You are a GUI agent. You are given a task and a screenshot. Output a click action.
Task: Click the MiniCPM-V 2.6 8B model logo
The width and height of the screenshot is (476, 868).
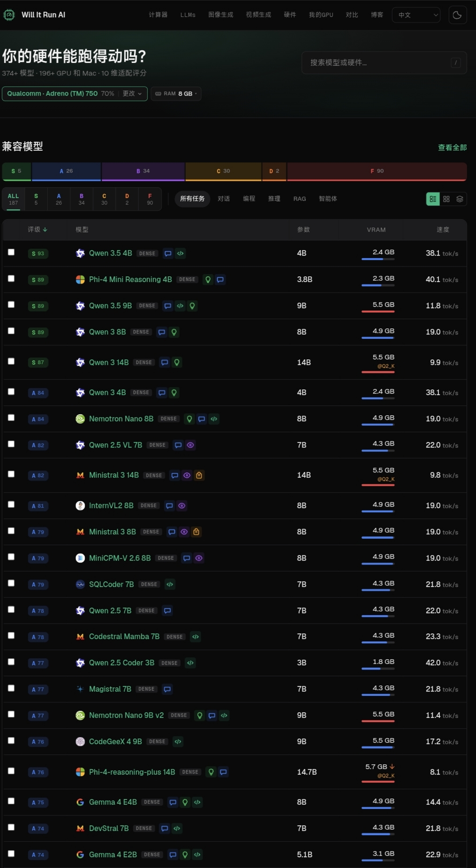click(x=80, y=558)
